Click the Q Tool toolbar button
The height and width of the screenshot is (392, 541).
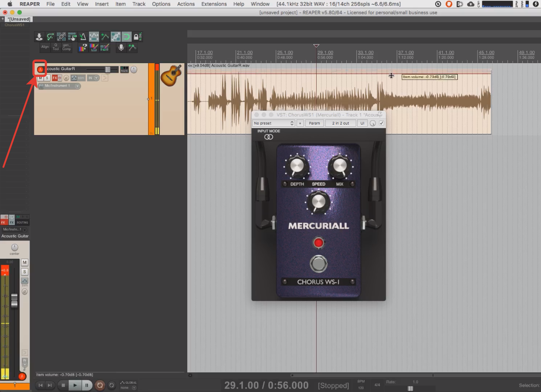tap(56, 47)
